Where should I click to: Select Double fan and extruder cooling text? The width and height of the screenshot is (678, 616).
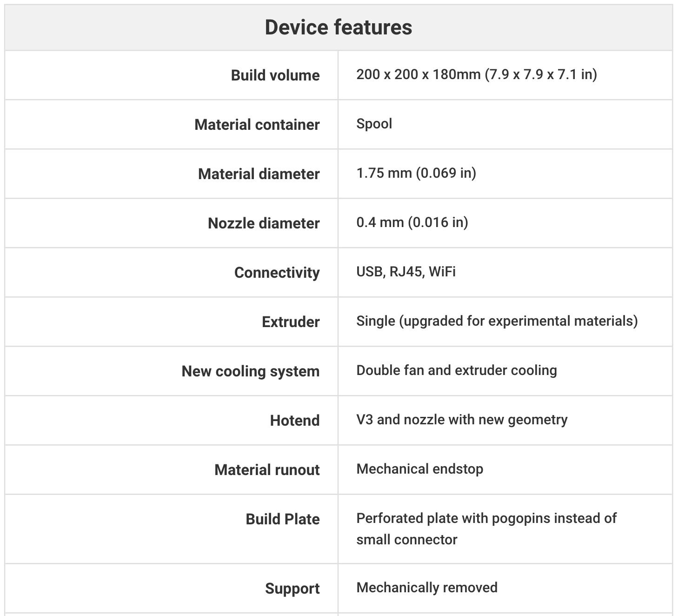click(x=456, y=370)
